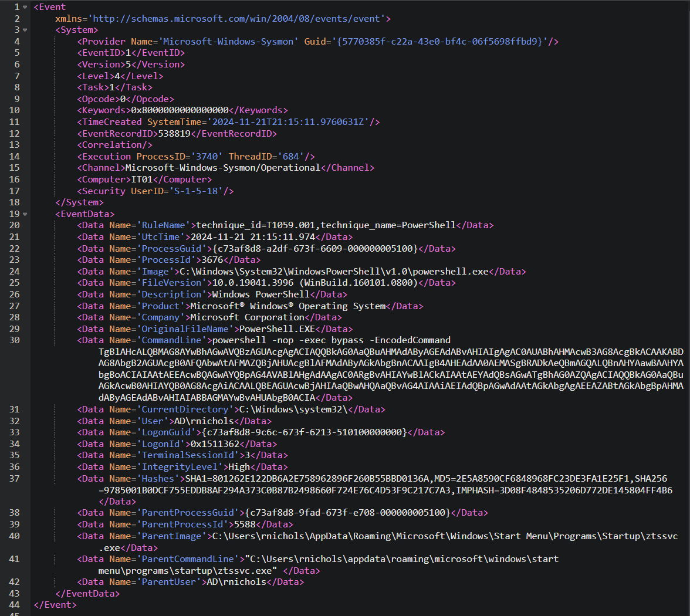The width and height of the screenshot is (690, 616).
Task: Click the CurrentDirectory value C:\Windows\system32\
Action: (293, 409)
